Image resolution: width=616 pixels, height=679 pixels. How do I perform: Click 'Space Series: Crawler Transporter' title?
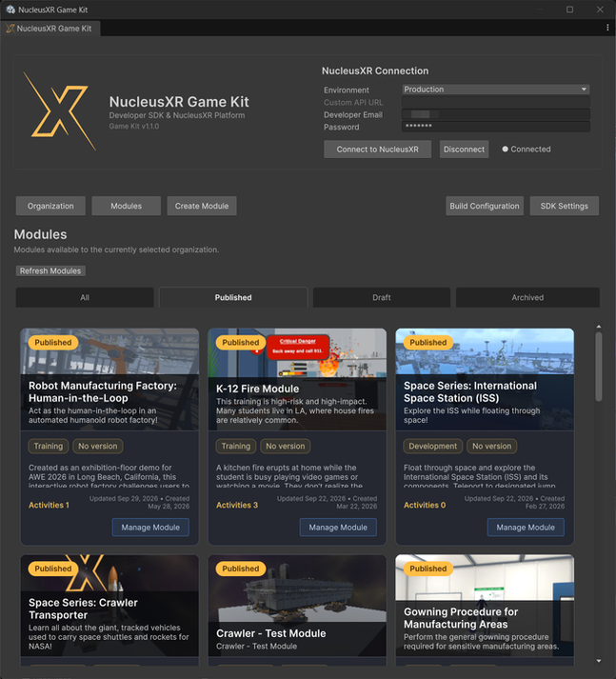pos(83,609)
